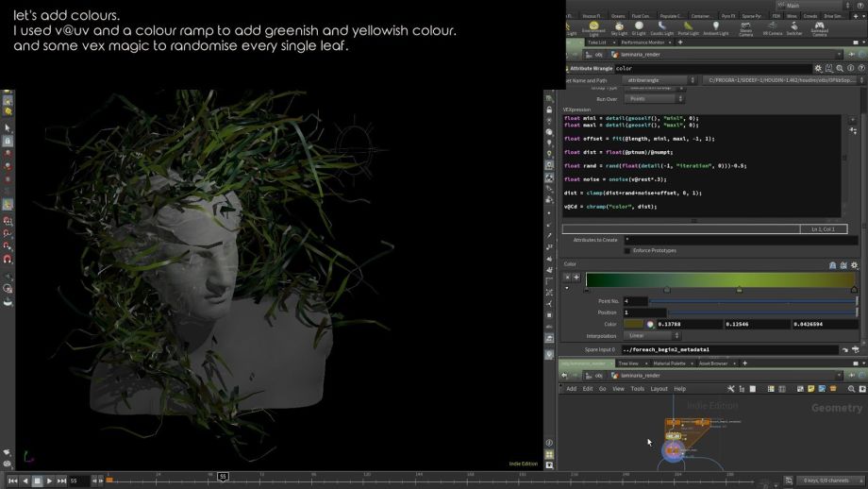Click the Portal Light shelf icon

[x=688, y=28]
